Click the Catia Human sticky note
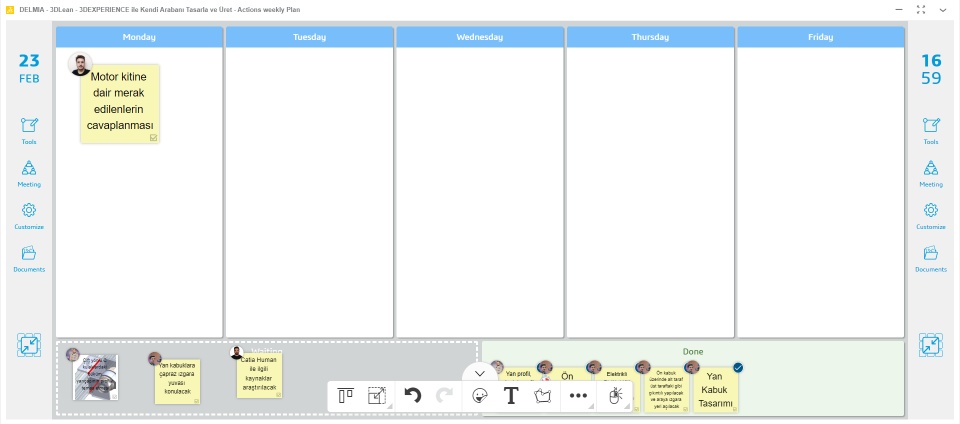This screenshot has width=960, height=424. [259, 375]
